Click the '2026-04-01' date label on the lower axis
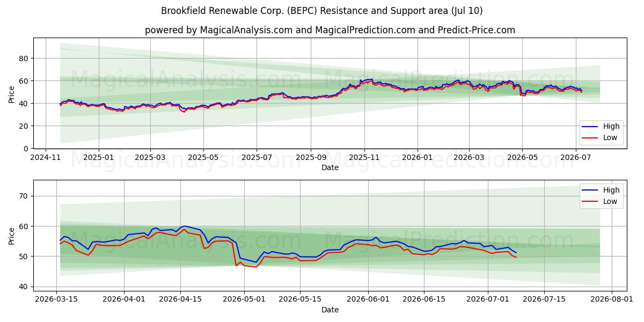The height and width of the screenshot is (322, 644). click(x=124, y=301)
